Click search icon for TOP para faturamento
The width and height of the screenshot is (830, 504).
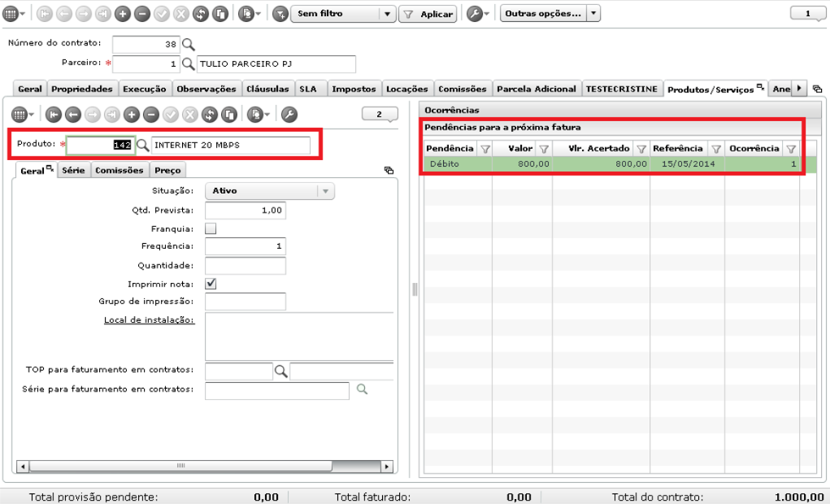point(281,371)
